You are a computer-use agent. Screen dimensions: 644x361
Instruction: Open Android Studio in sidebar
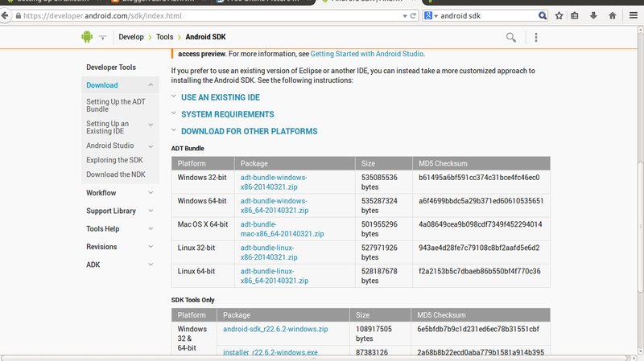(109, 146)
